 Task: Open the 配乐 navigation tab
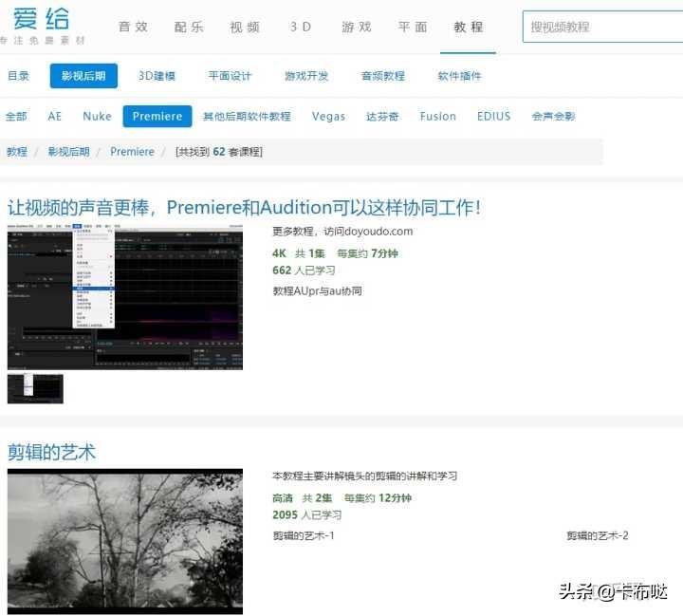(189, 27)
